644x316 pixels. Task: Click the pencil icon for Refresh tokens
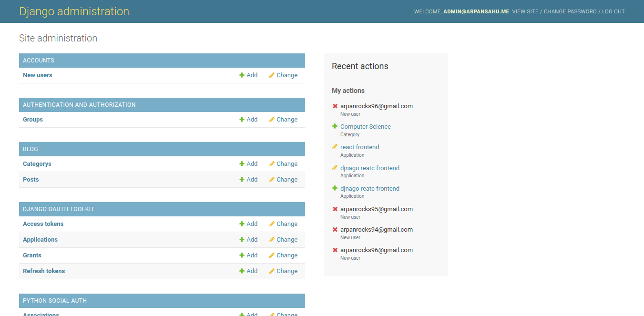pos(272,271)
